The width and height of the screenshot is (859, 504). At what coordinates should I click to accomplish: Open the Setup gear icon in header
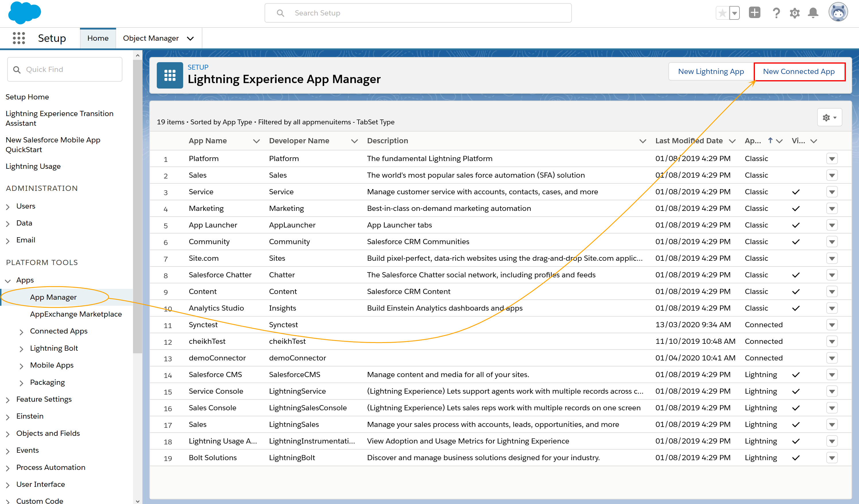795,13
